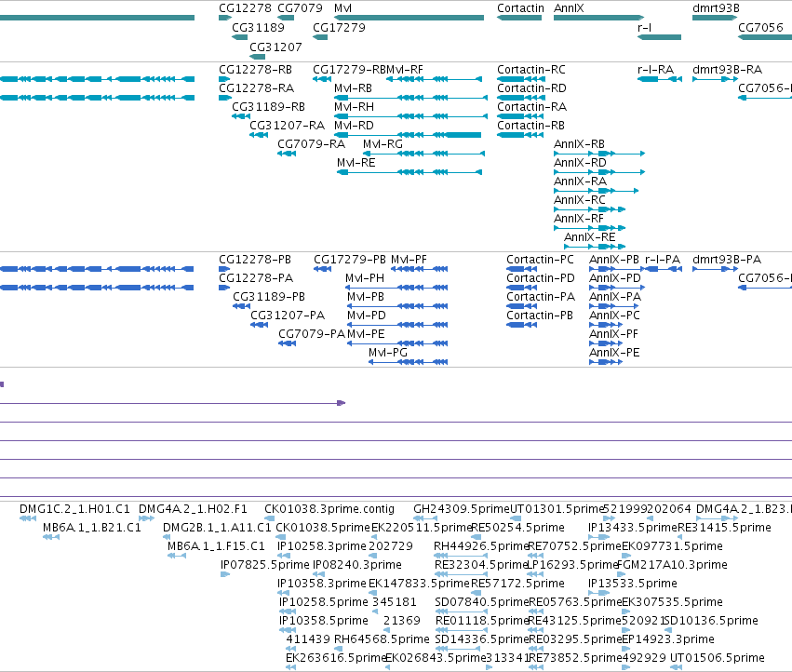
Task: Click the CG17279-PB protein label
Action: tap(350, 259)
